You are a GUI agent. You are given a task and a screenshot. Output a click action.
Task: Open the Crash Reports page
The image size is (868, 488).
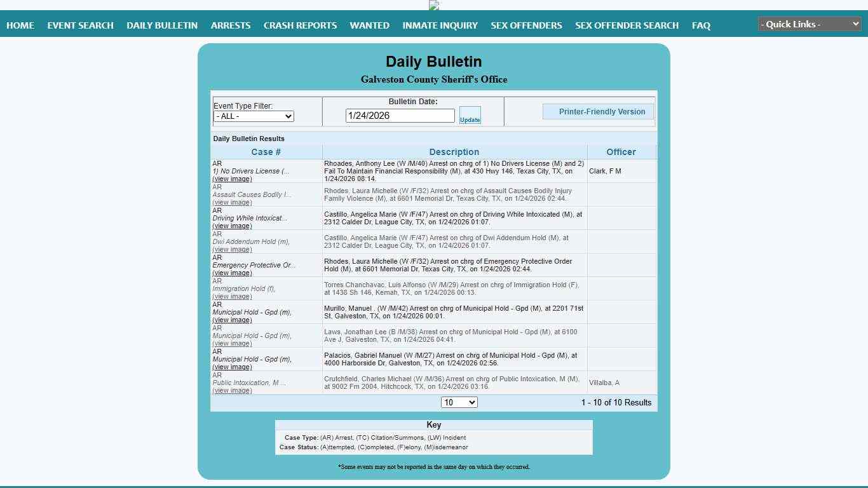tap(300, 25)
